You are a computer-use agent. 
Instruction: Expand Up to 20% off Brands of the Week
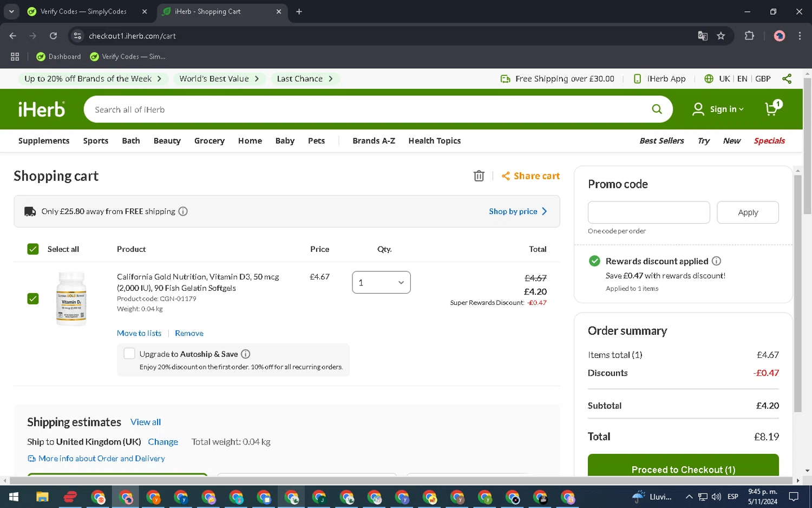coord(93,79)
